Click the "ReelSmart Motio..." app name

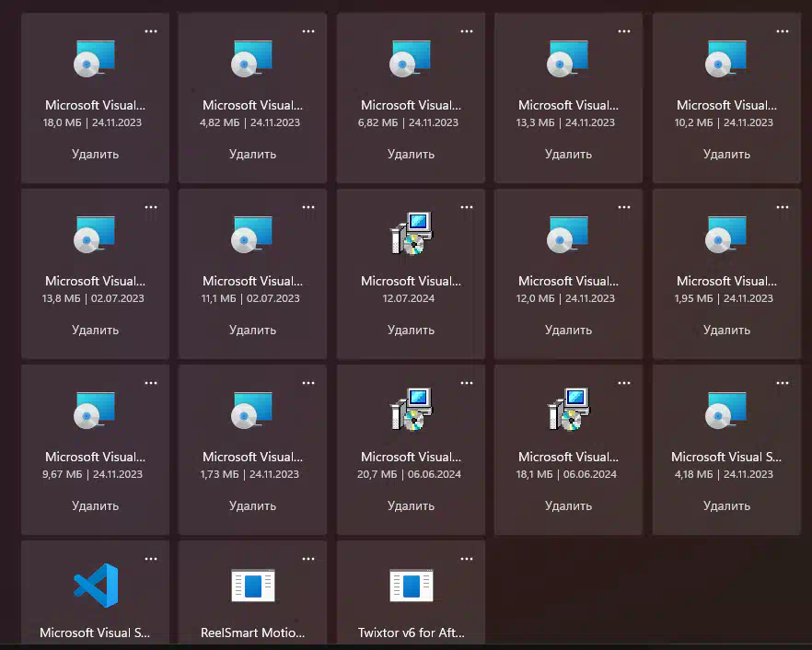[x=252, y=633]
